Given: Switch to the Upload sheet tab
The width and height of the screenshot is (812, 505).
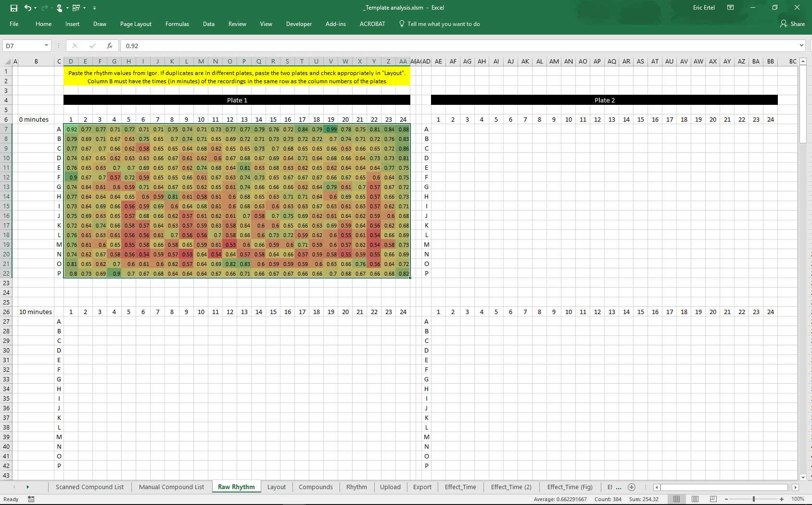Looking at the screenshot, I should [390, 487].
